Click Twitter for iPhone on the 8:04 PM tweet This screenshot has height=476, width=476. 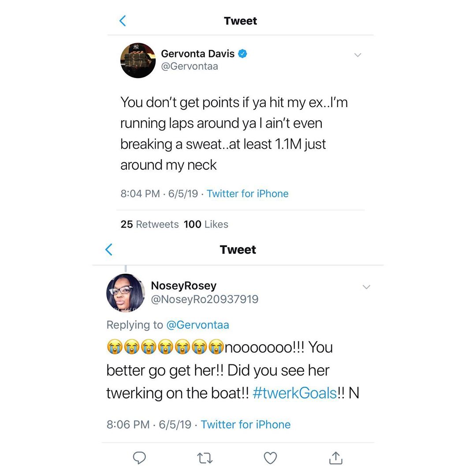coord(247,193)
